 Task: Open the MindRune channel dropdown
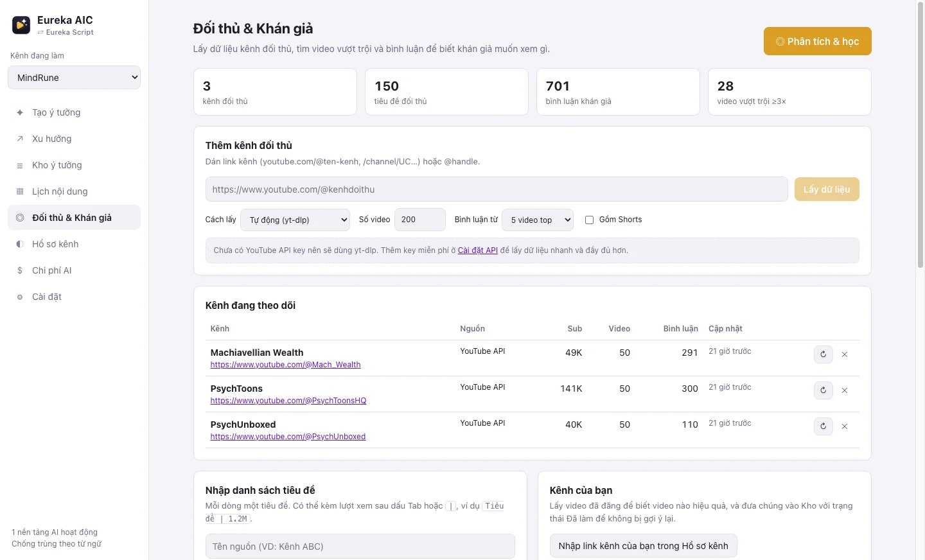tap(74, 78)
